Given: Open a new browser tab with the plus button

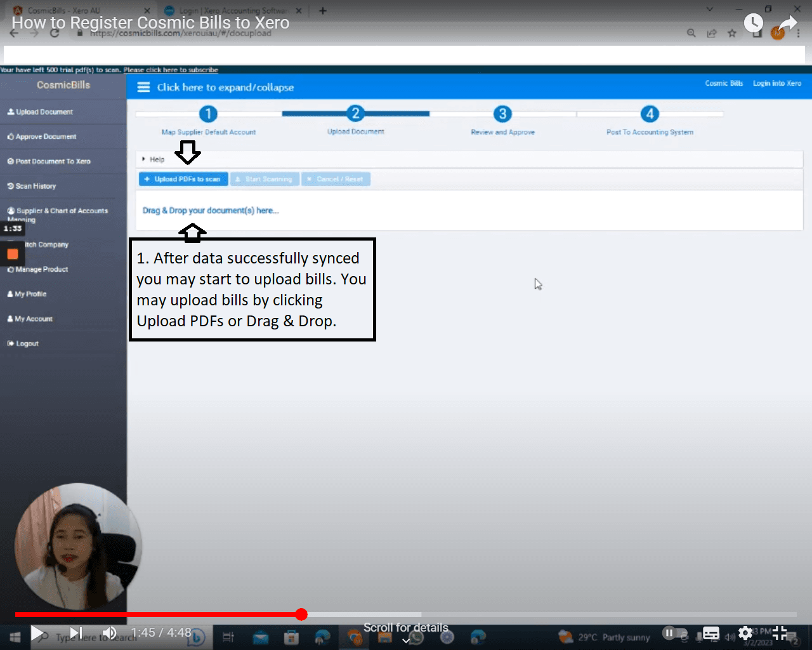Looking at the screenshot, I should [x=323, y=11].
